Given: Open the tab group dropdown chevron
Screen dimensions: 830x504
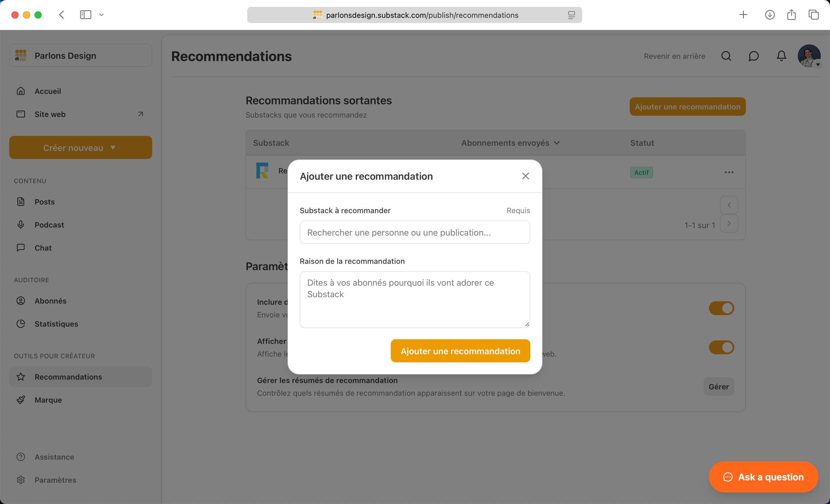Looking at the screenshot, I should [101, 15].
